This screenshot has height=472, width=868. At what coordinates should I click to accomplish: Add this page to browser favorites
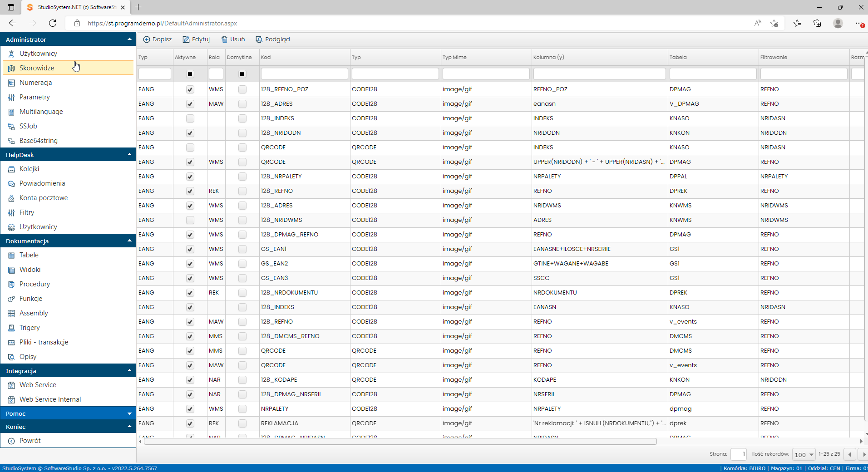[x=774, y=23]
